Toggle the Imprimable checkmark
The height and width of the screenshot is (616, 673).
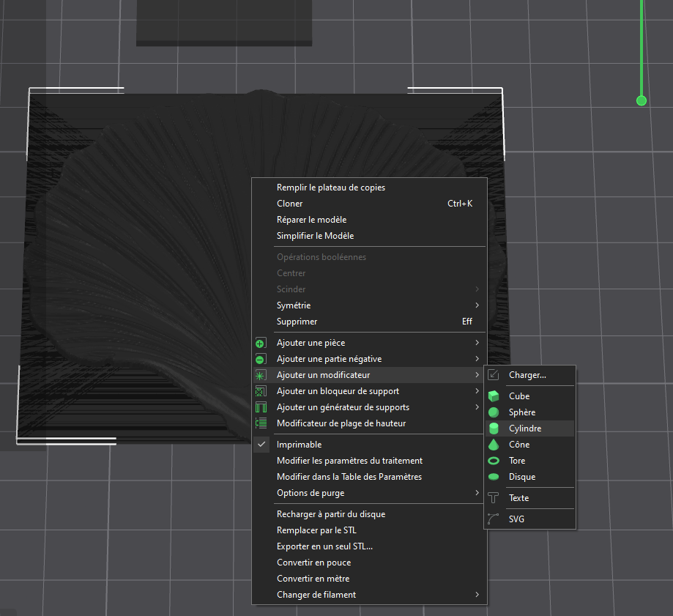click(261, 445)
